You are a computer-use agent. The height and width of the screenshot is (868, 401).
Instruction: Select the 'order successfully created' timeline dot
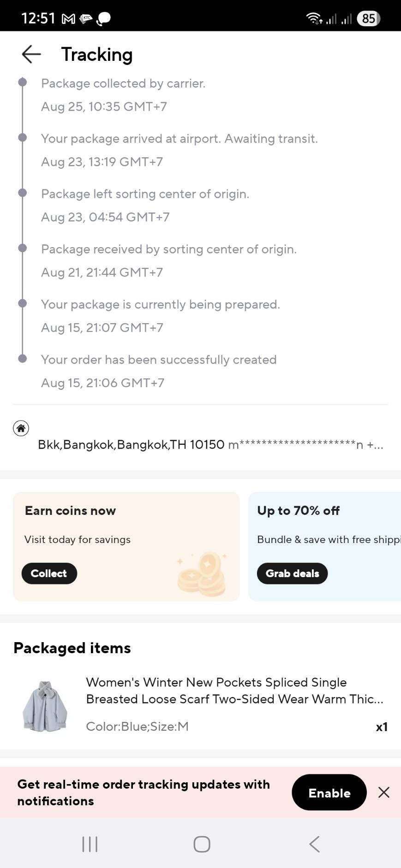click(x=22, y=359)
